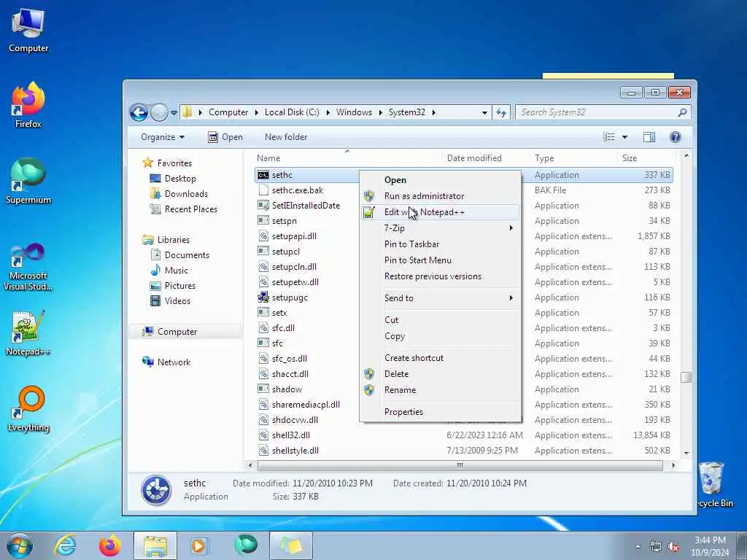Open the sticky notes taskbar item
Viewport: 747px width, 560px height.
coord(291,545)
